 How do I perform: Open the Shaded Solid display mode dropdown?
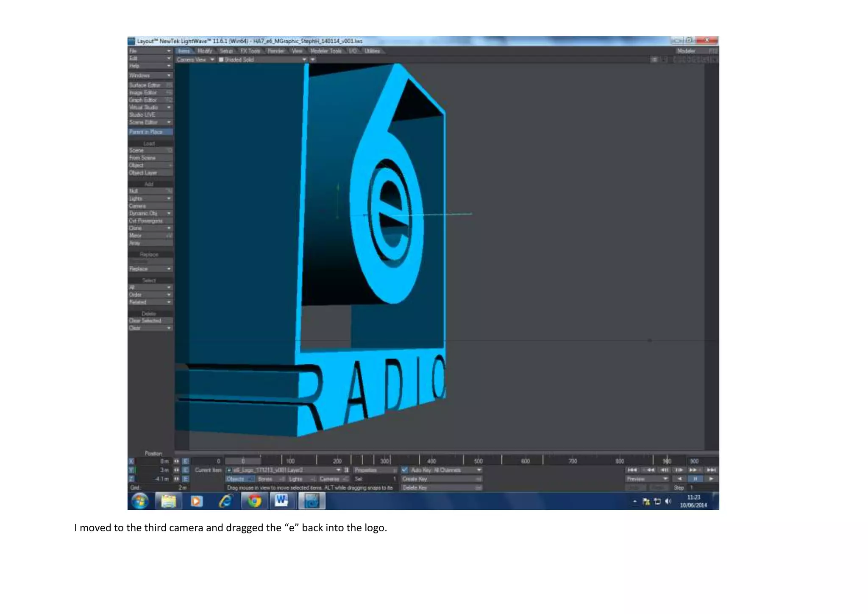coord(263,60)
